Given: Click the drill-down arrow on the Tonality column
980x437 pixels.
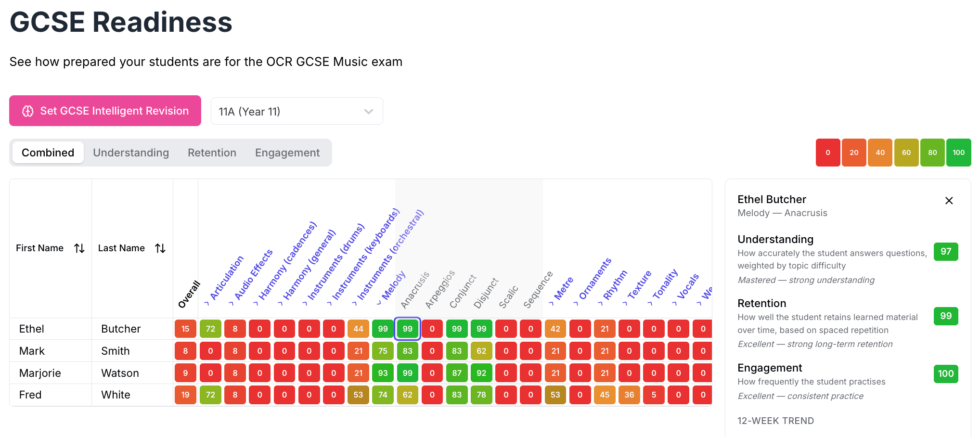Looking at the screenshot, I should (x=651, y=304).
